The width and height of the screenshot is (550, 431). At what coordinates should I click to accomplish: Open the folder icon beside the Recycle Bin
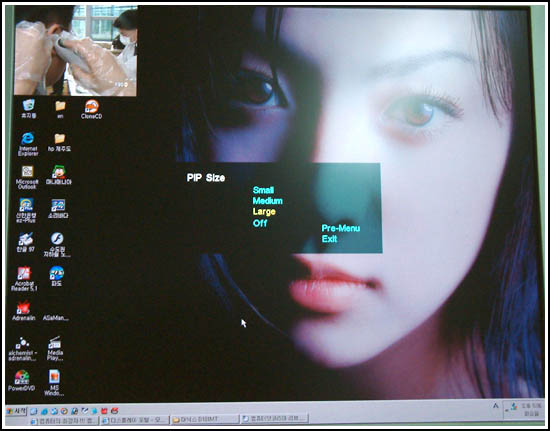click(x=60, y=109)
